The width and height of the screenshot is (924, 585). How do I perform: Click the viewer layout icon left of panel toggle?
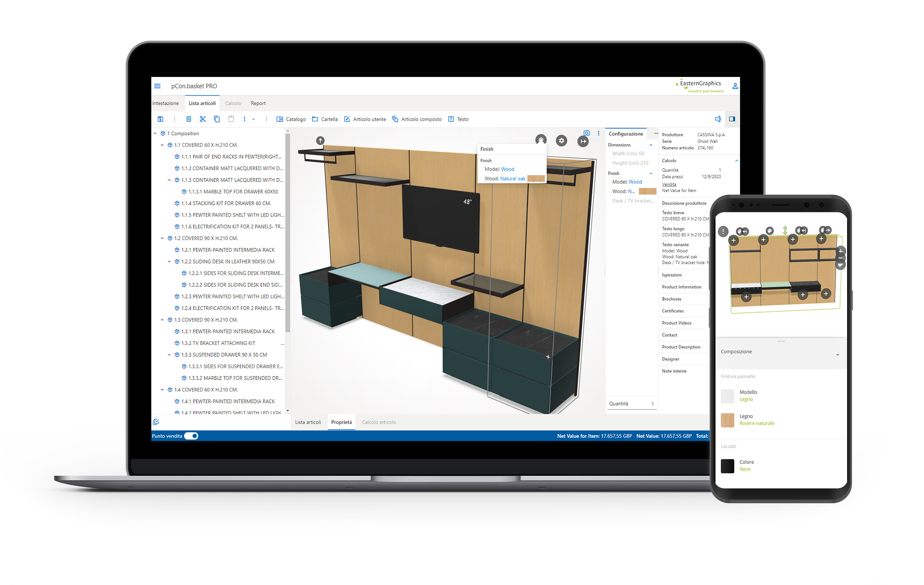(718, 119)
